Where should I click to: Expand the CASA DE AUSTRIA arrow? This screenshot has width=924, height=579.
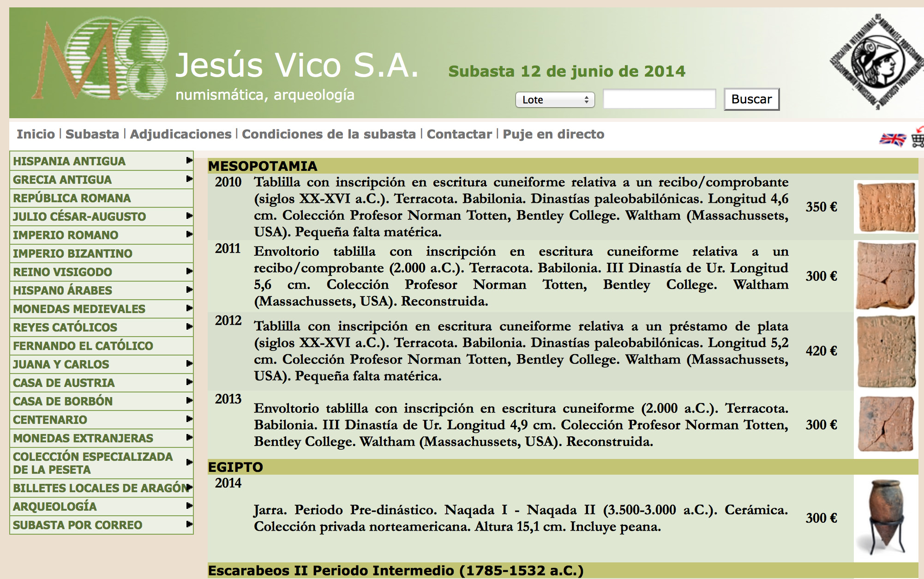tap(189, 382)
